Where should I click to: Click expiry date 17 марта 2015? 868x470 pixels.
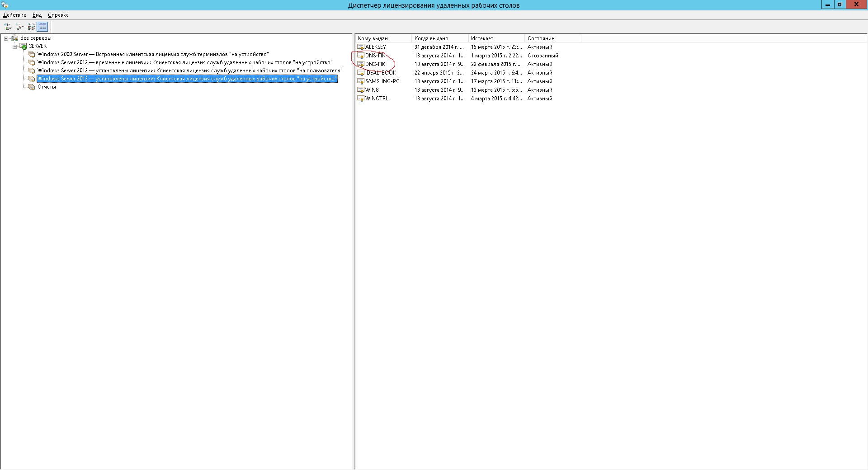(496, 81)
